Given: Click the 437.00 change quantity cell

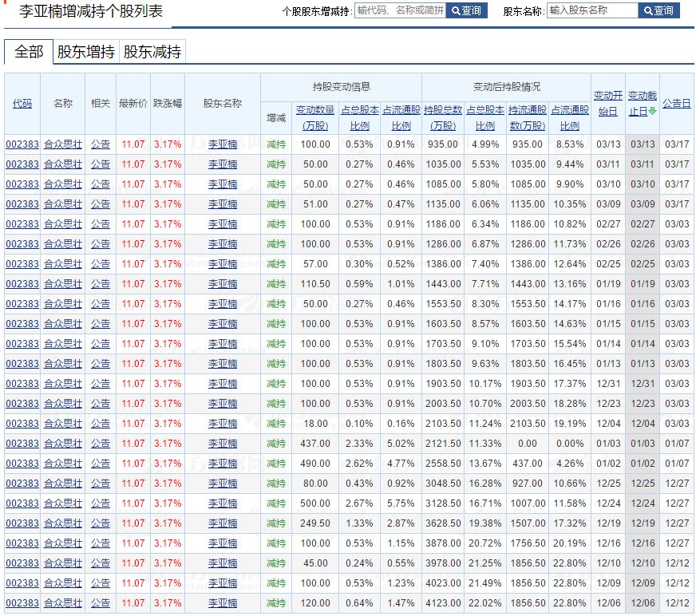Looking at the screenshot, I should [315, 444].
